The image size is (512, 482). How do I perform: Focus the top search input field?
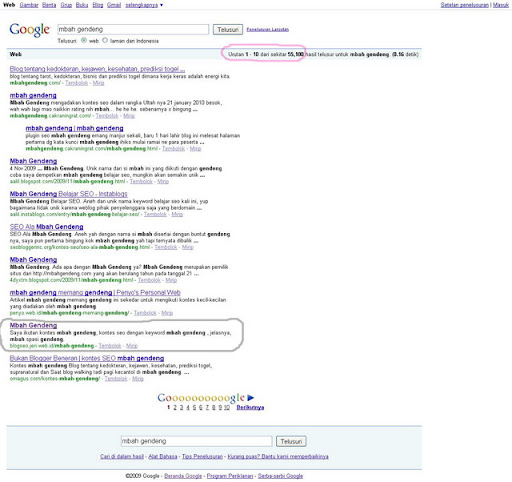click(133, 29)
